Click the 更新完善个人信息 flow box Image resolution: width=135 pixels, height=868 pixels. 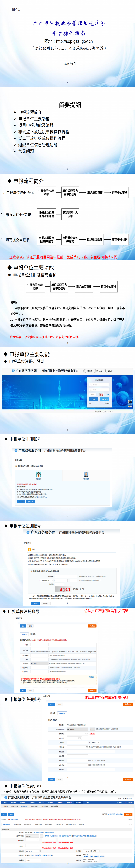point(70,214)
